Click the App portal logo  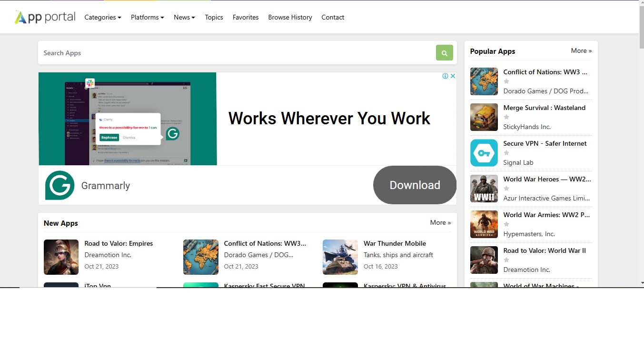pyautogui.click(x=45, y=17)
